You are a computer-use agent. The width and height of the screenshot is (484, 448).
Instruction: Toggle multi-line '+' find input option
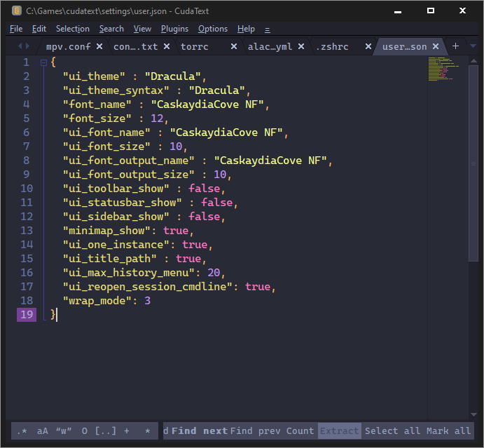click(x=127, y=431)
